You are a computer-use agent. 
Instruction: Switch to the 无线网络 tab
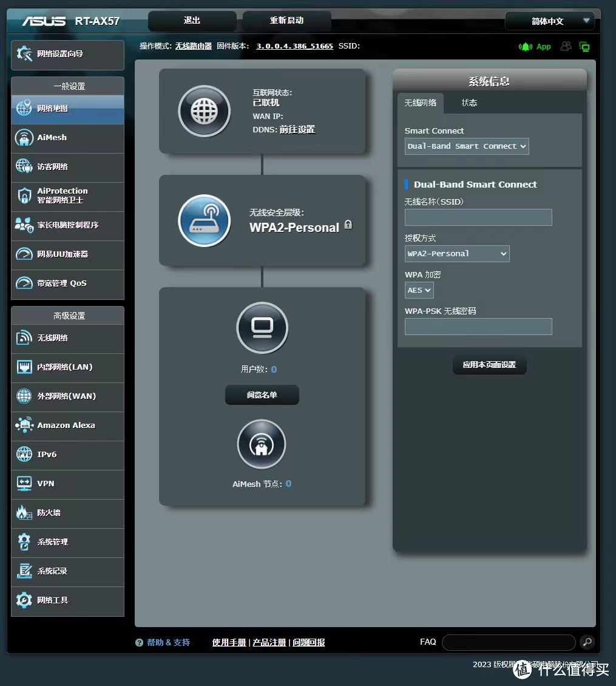click(421, 103)
